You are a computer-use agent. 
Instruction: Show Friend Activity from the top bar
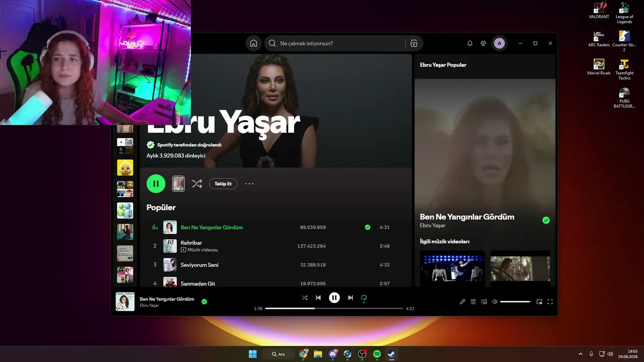point(484,43)
